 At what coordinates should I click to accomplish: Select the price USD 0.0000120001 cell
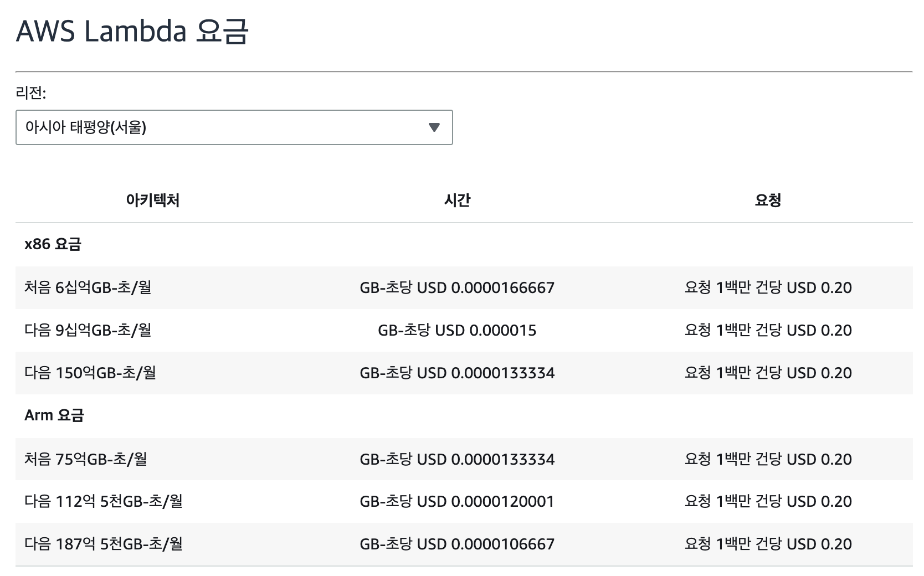click(x=457, y=501)
